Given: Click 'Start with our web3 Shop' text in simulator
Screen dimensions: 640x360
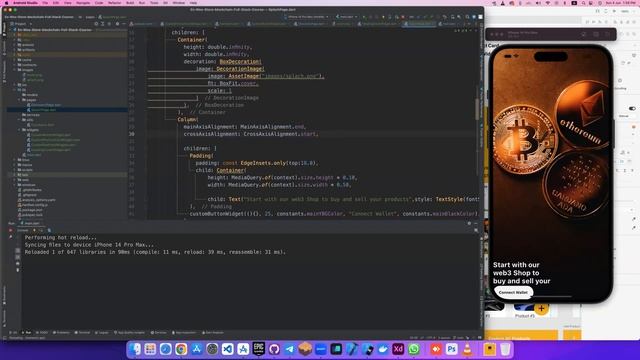Looking at the screenshot, I should pos(521,273).
